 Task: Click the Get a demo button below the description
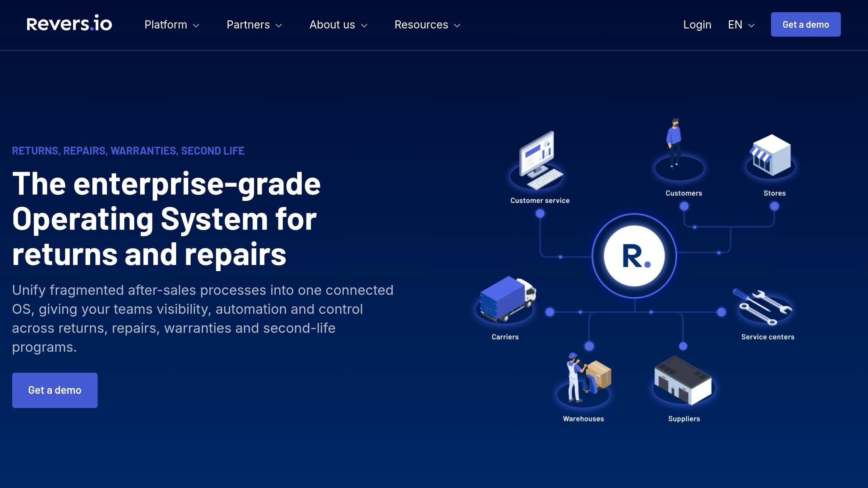[x=55, y=390]
